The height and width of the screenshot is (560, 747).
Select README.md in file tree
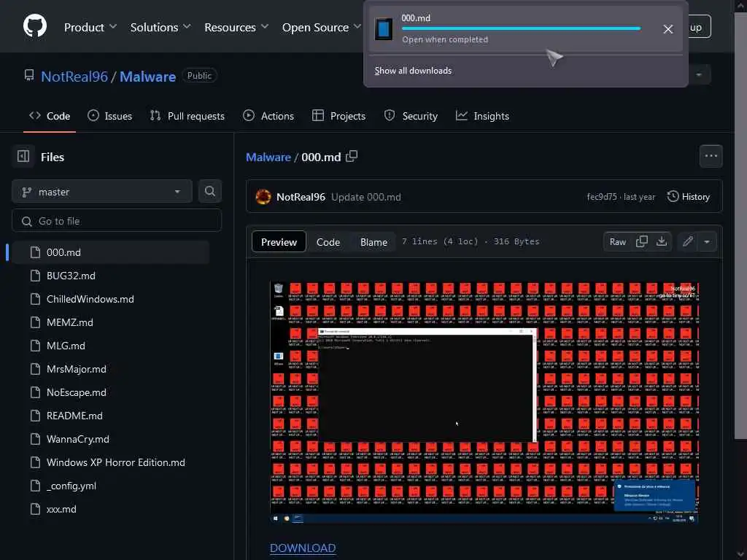110,416
